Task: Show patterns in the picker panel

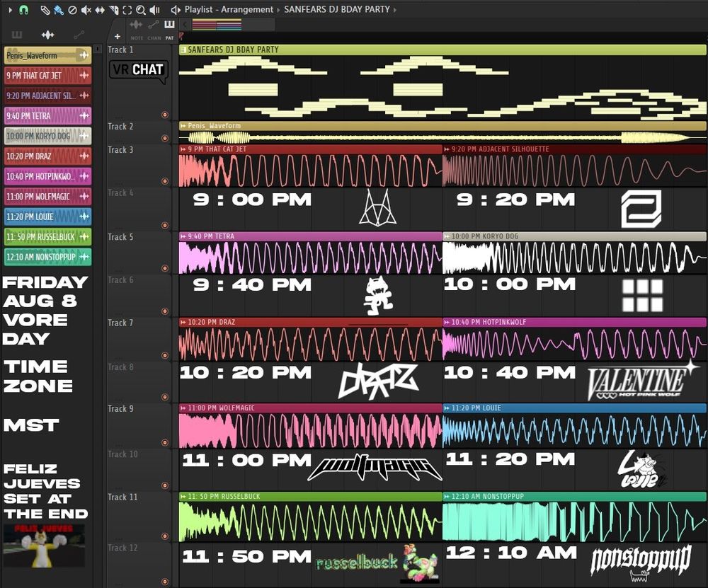Action: click(x=17, y=35)
